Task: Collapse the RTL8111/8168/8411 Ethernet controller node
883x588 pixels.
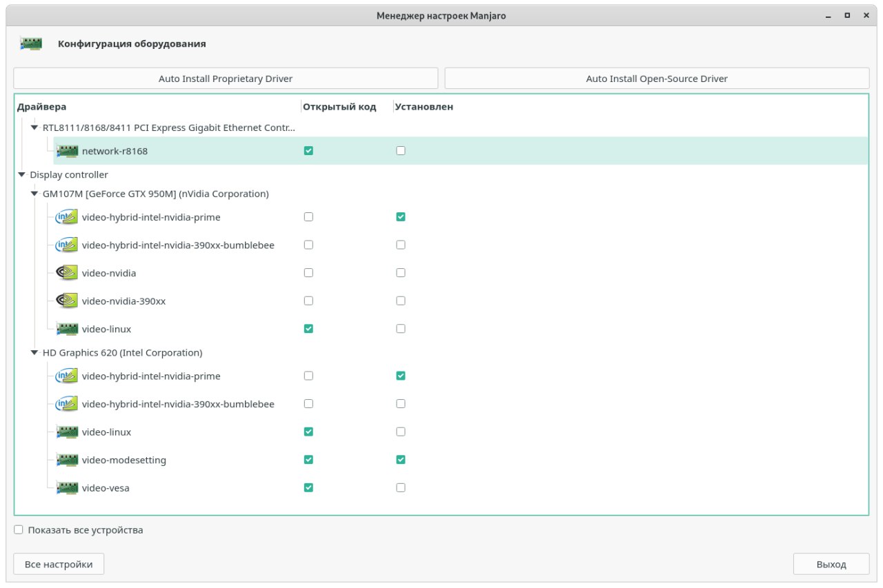Action: [x=34, y=128]
